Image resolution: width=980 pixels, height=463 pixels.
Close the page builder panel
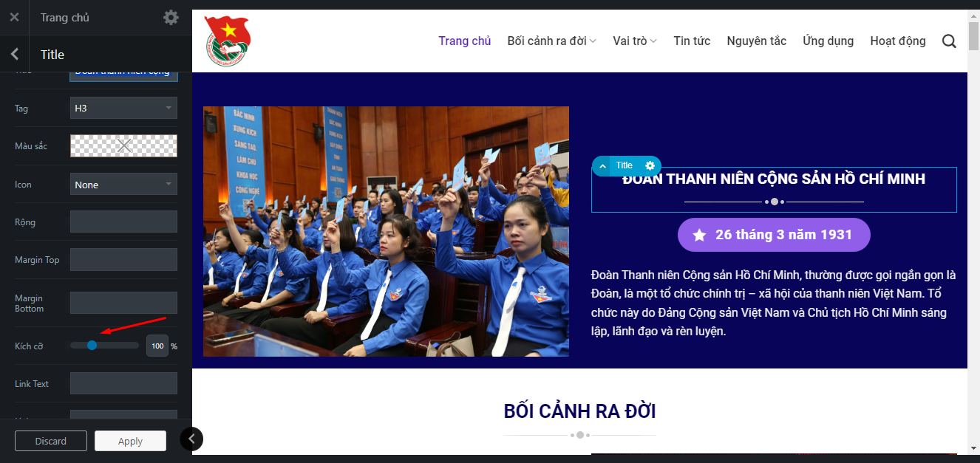tap(14, 17)
